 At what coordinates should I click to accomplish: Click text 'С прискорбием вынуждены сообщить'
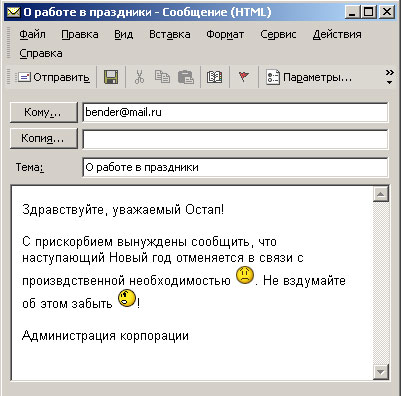[x=136, y=242]
